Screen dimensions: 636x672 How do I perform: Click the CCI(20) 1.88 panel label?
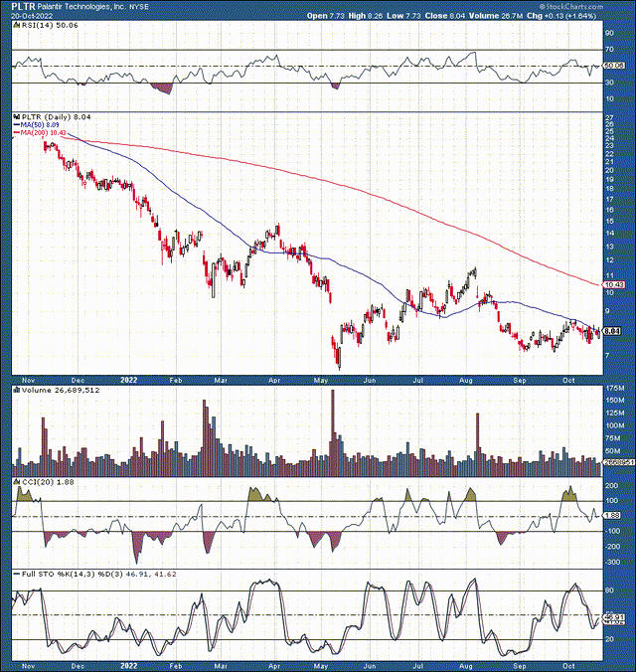pyautogui.click(x=48, y=482)
